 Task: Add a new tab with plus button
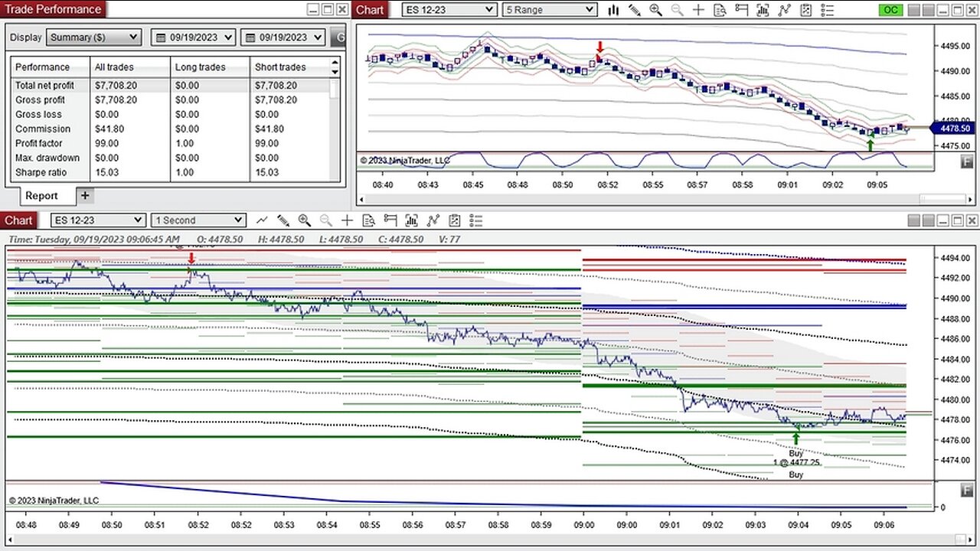click(x=85, y=196)
